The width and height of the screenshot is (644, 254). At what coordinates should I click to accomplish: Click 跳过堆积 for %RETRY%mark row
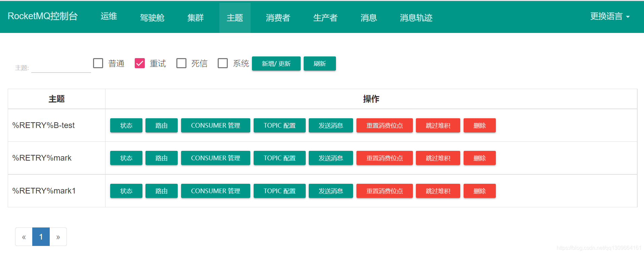pyautogui.click(x=438, y=158)
